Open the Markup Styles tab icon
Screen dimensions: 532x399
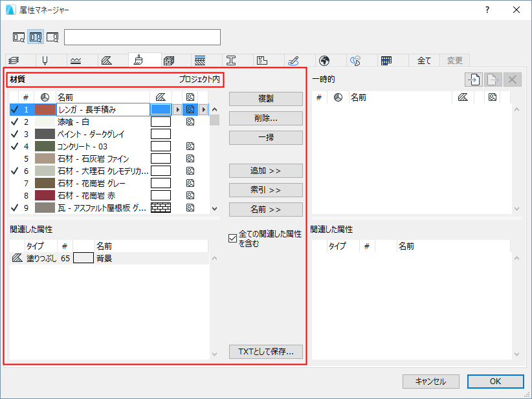(x=293, y=61)
